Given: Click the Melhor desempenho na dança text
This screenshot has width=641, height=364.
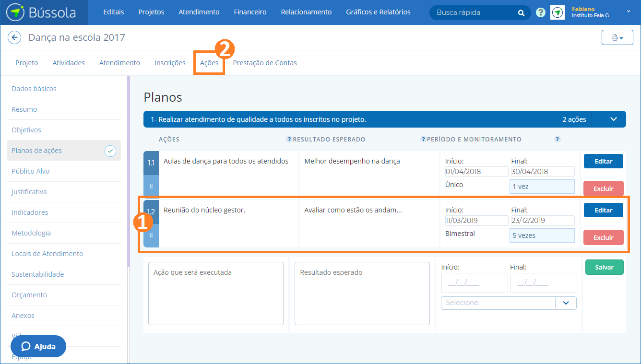Looking at the screenshot, I should click(352, 161).
